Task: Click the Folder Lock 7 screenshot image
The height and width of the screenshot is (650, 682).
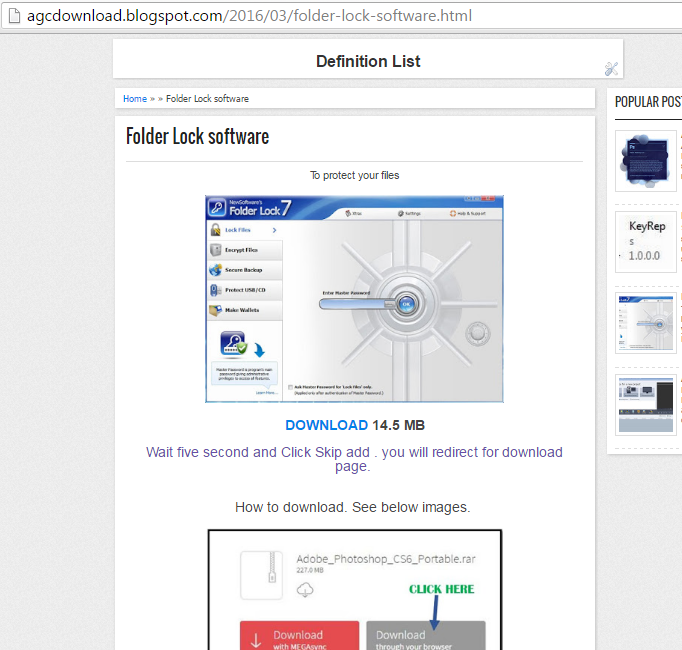Action: tap(354, 299)
